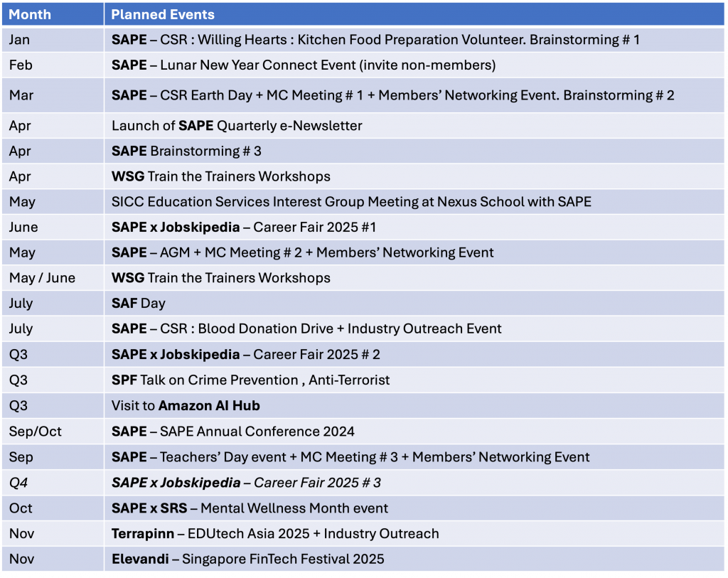Select 'May' beside the SAPE AGM entry

click(x=53, y=252)
